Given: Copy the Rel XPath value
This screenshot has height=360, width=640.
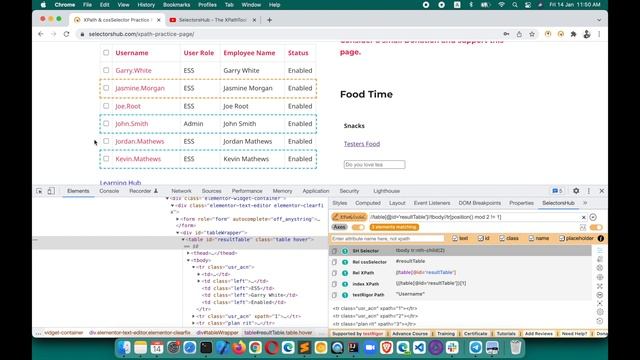Looking at the screenshot, I should click(x=334, y=273).
